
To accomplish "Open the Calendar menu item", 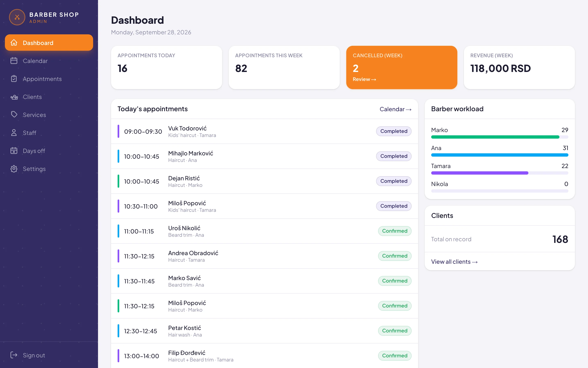I will [x=49, y=61].
